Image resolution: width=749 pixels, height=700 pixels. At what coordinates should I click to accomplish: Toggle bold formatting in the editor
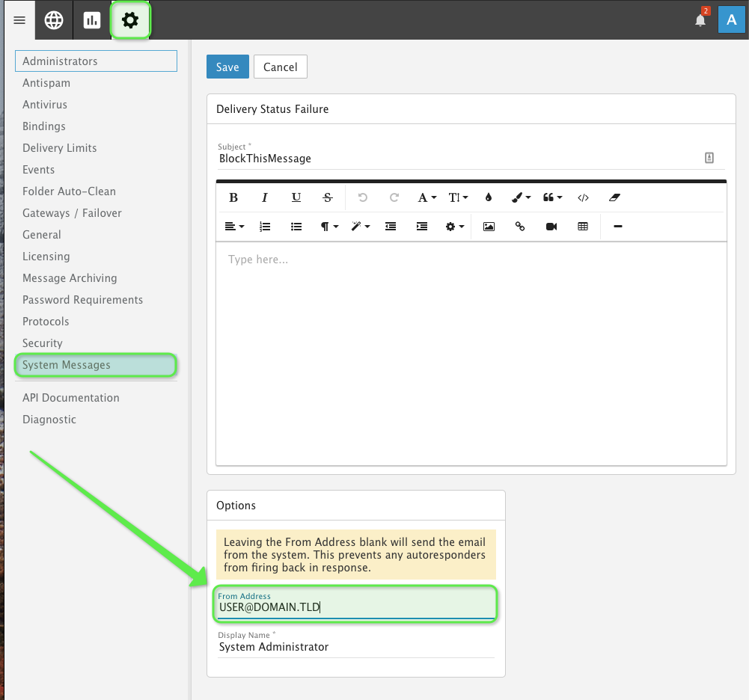click(233, 197)
